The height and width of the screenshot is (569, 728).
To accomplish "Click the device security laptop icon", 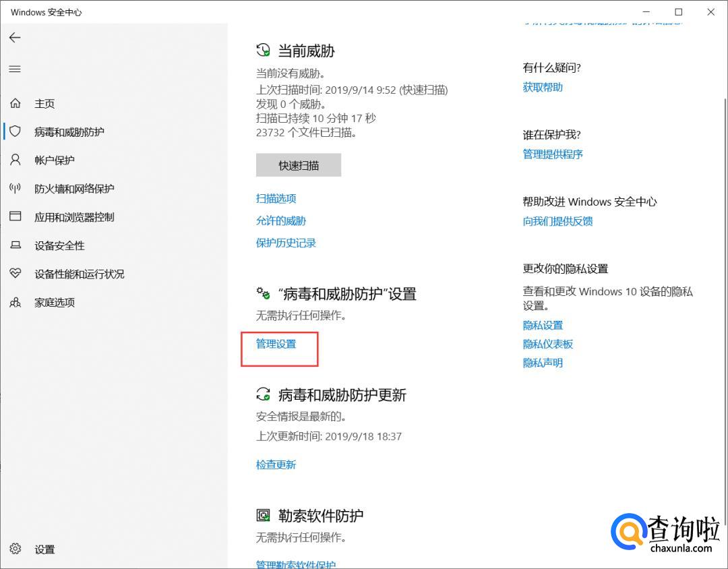I will click(x=16, y=245).
